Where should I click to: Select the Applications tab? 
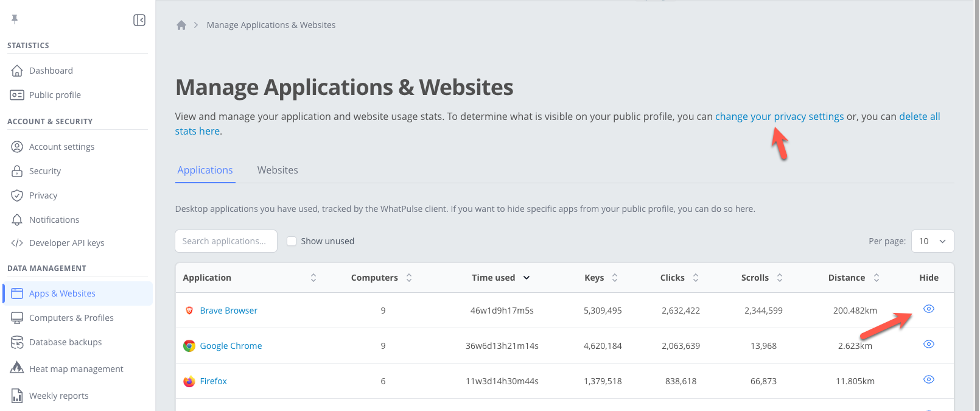tap(205, 170)
